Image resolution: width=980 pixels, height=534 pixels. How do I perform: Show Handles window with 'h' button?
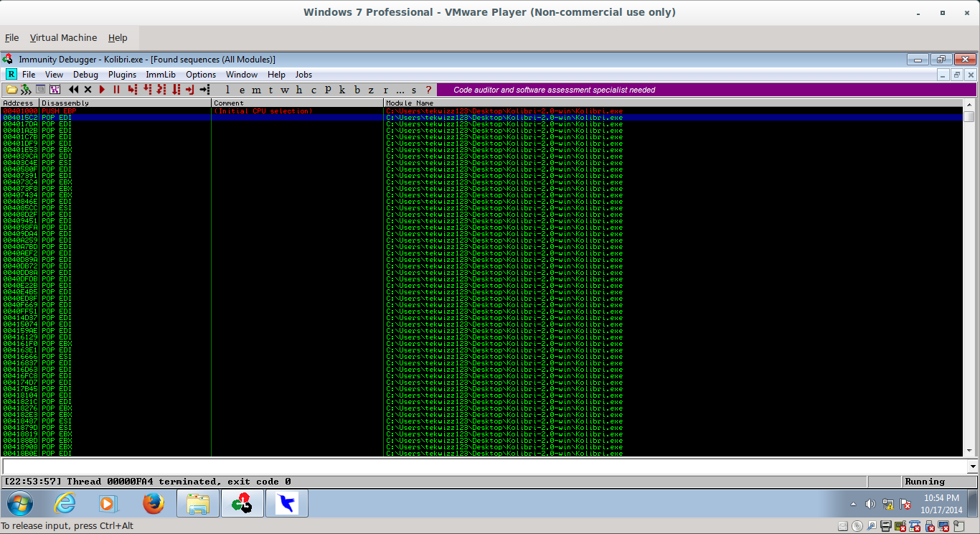tap(299, 90)
